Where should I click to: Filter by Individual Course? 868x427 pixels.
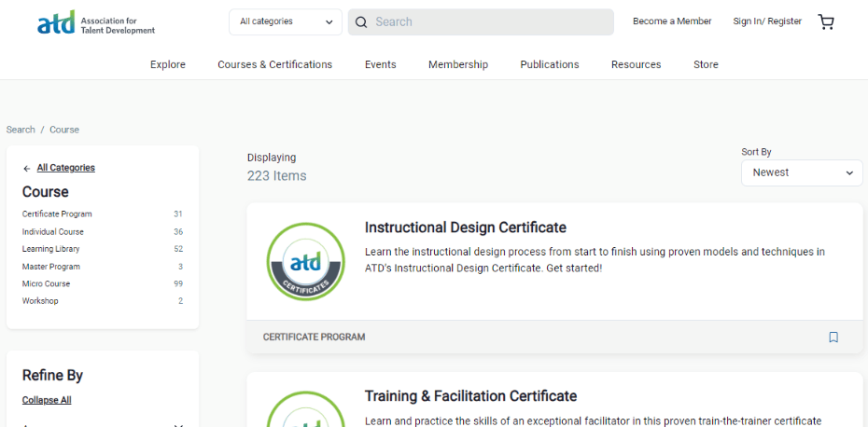(x=53, y=232)
